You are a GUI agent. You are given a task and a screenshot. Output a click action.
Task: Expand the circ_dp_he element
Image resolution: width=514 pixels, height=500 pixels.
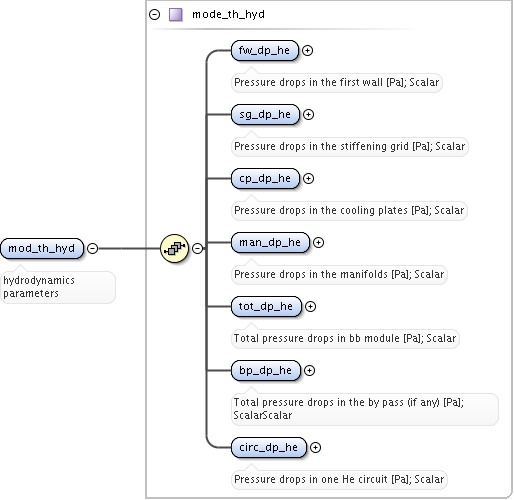pos(315,447)
